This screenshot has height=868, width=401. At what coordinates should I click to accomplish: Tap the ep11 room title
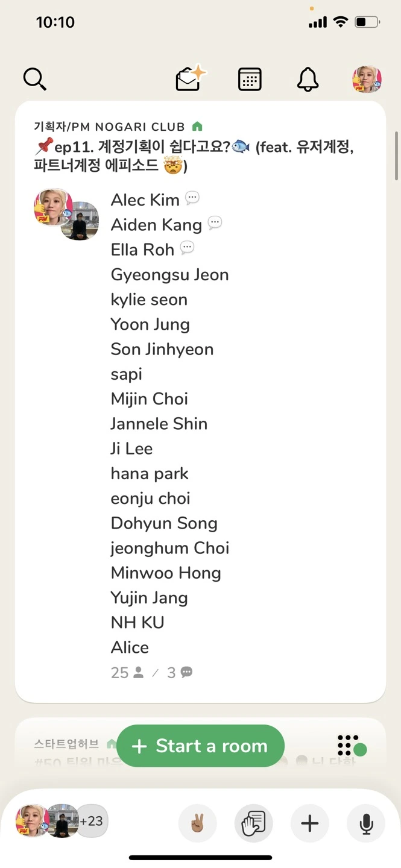pos(193,156)
